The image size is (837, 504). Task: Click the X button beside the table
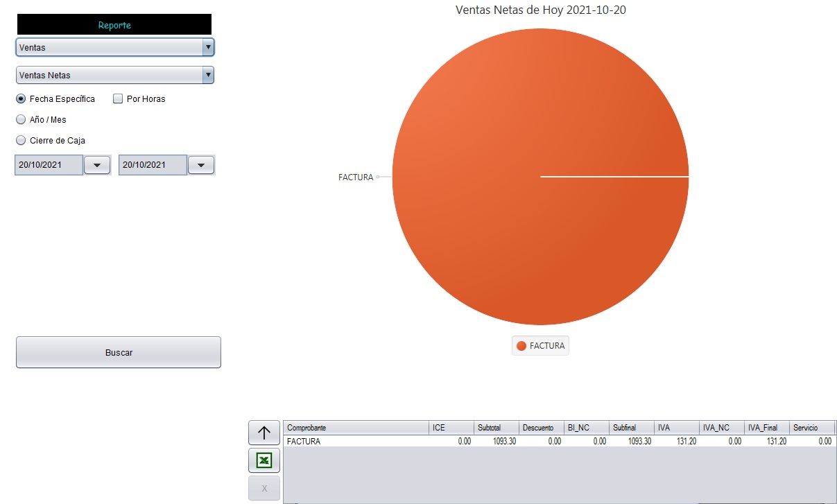[x=264, y=488]
